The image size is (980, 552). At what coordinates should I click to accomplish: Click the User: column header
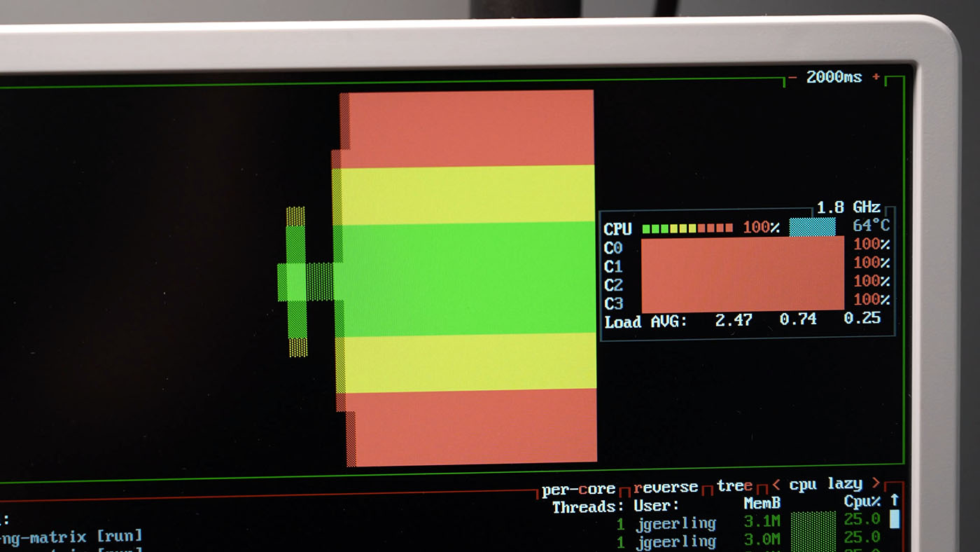(657, 505)
